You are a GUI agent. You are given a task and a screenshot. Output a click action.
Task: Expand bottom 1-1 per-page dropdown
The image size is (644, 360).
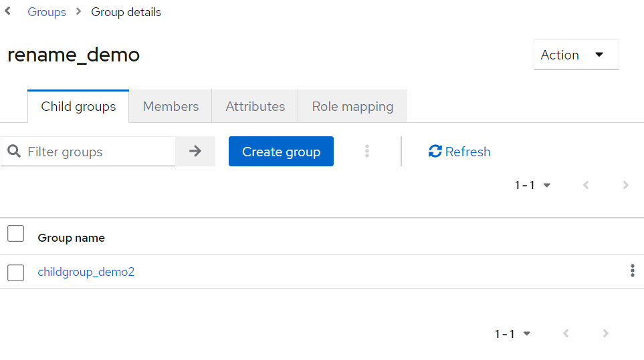[513, 333]
